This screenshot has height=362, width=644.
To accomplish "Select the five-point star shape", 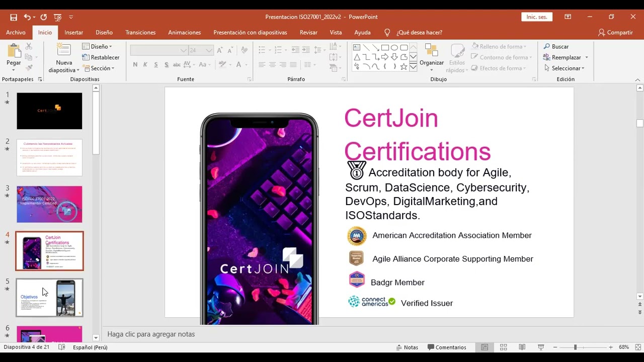I will [x=404, y=67].
